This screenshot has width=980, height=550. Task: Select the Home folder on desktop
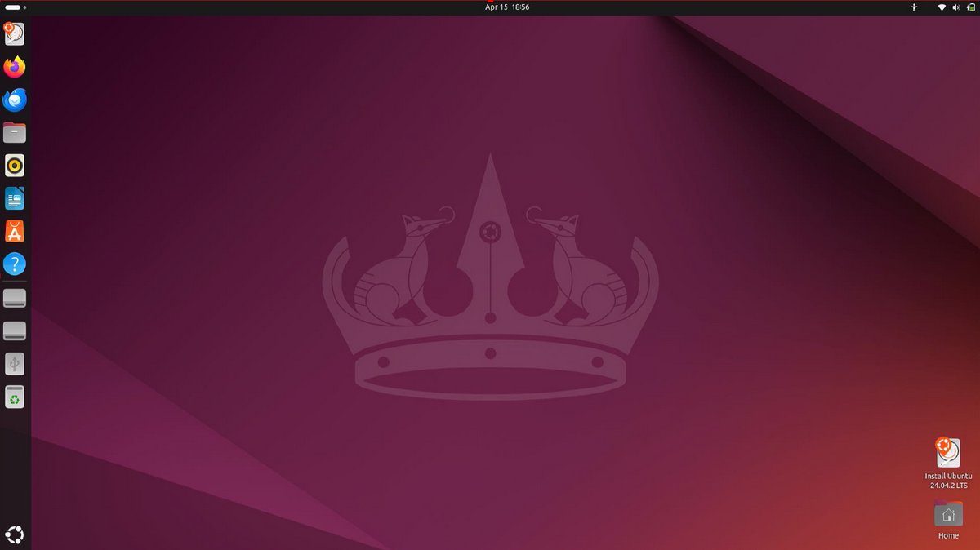947,521
